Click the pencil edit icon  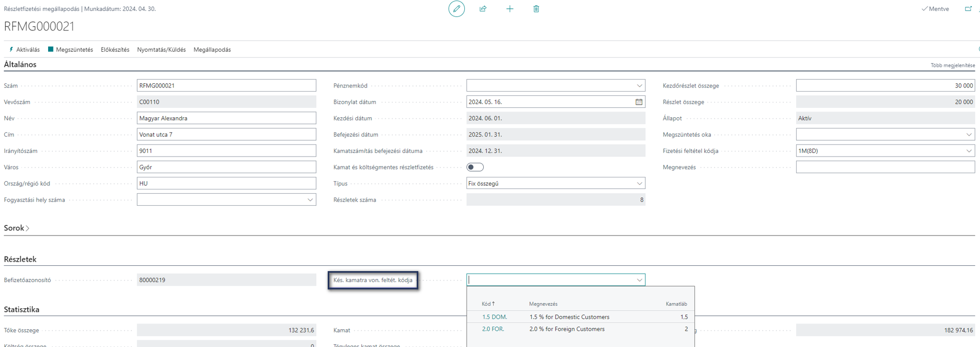point(456,9)
